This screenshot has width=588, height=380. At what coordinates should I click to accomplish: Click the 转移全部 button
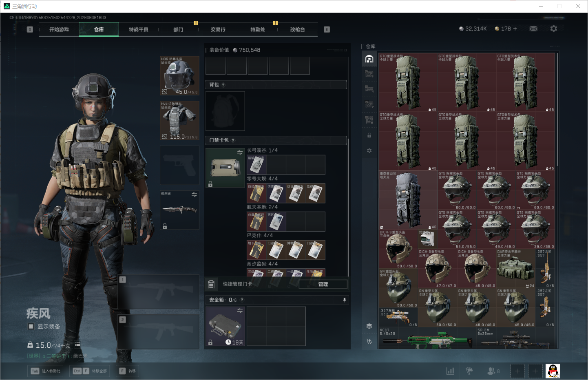point(90,371)
